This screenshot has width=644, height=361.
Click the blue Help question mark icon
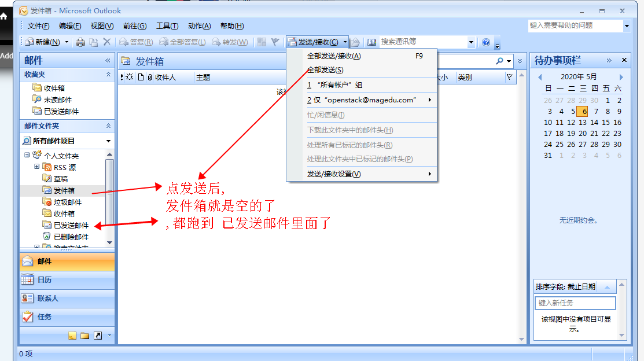point(486,42)
